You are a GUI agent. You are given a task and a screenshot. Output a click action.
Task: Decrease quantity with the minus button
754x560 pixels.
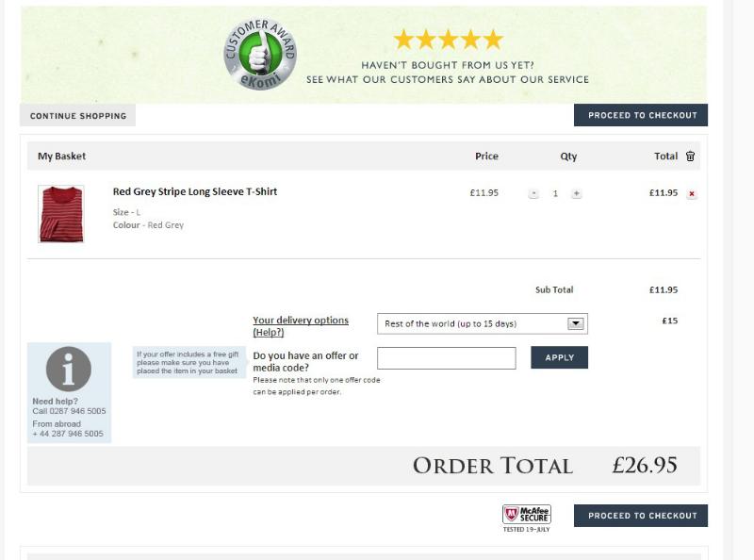click(x=533, y=193)
